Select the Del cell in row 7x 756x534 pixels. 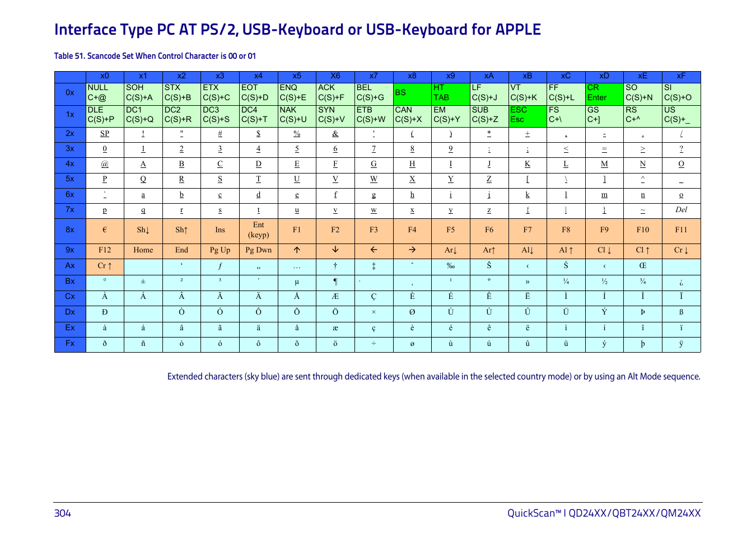681,210
